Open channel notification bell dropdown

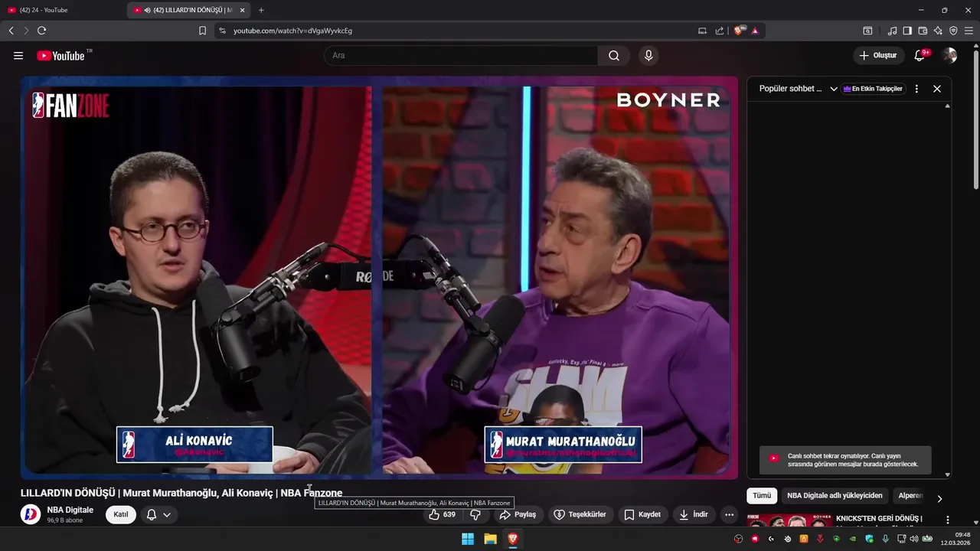click(x=158, y=514)
